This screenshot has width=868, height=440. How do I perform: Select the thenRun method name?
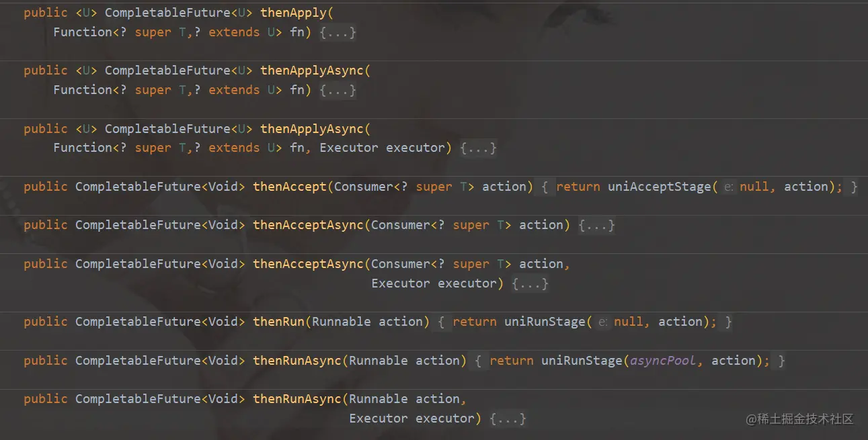278,322
